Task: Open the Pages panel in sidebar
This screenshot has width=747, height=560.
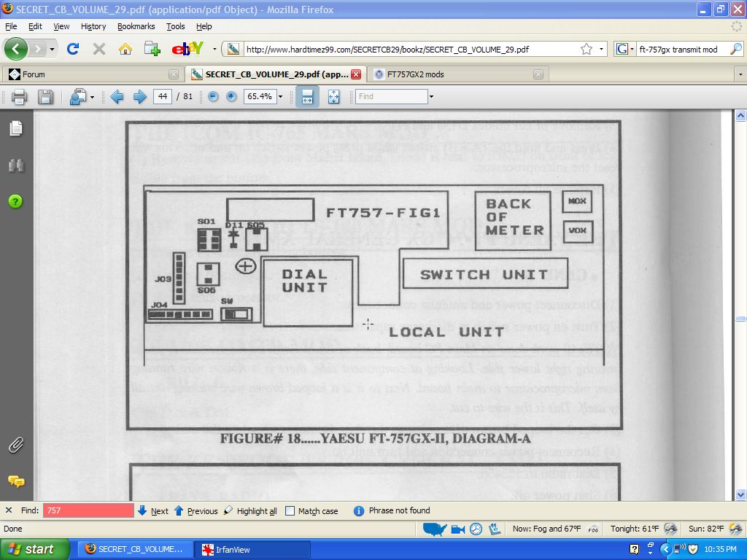Action: [x=16, y=129]
